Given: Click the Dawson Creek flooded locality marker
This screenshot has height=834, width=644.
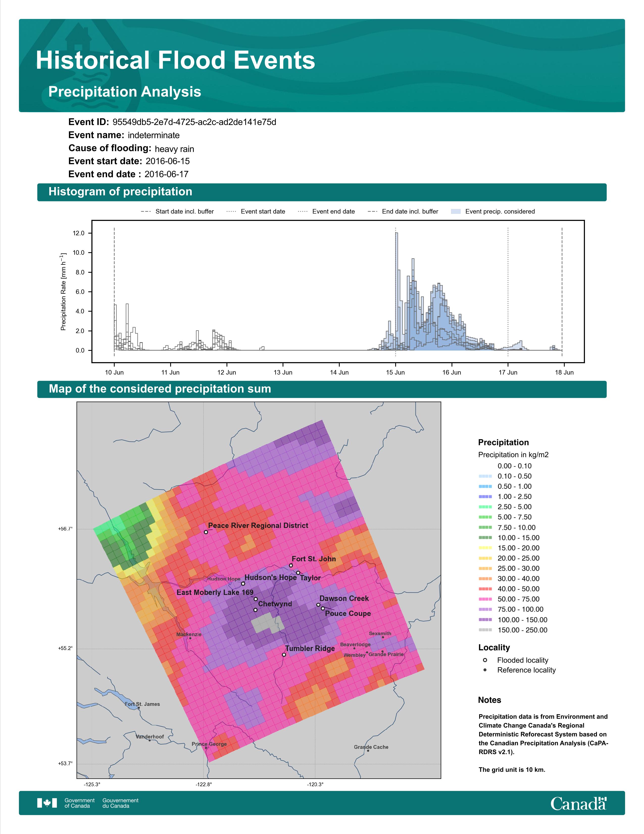Looking at the screenshot, I should [x=318, y=605].
